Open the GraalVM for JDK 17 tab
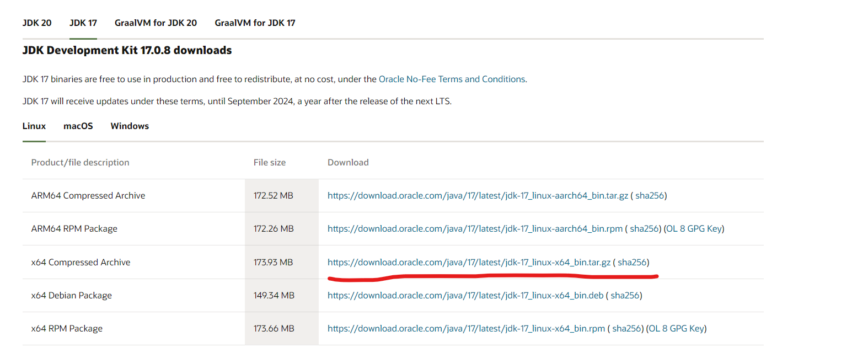This screenshot has height=358, width=868. pos(255,23)
